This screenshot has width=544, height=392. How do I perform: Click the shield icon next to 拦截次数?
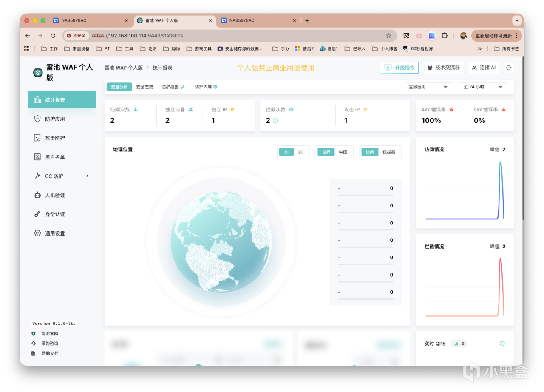point(291,109)
